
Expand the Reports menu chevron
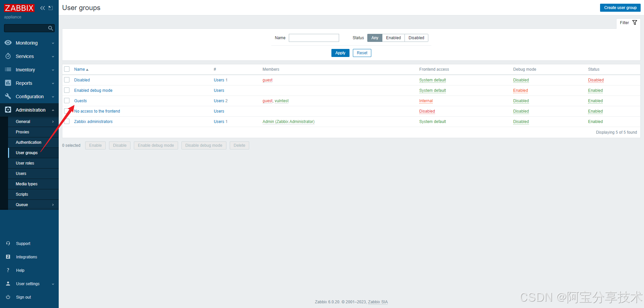(53, 83)
